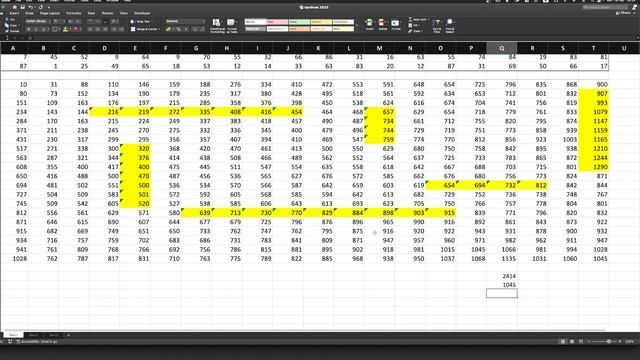Open the Review ribbon tab
Screen dimensions: 640x360
point(107,13)
